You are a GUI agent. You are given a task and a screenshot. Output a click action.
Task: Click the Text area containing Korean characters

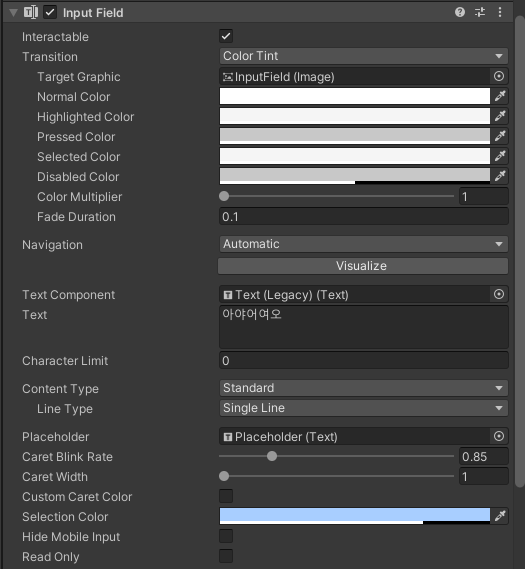(x=364, y=327)
